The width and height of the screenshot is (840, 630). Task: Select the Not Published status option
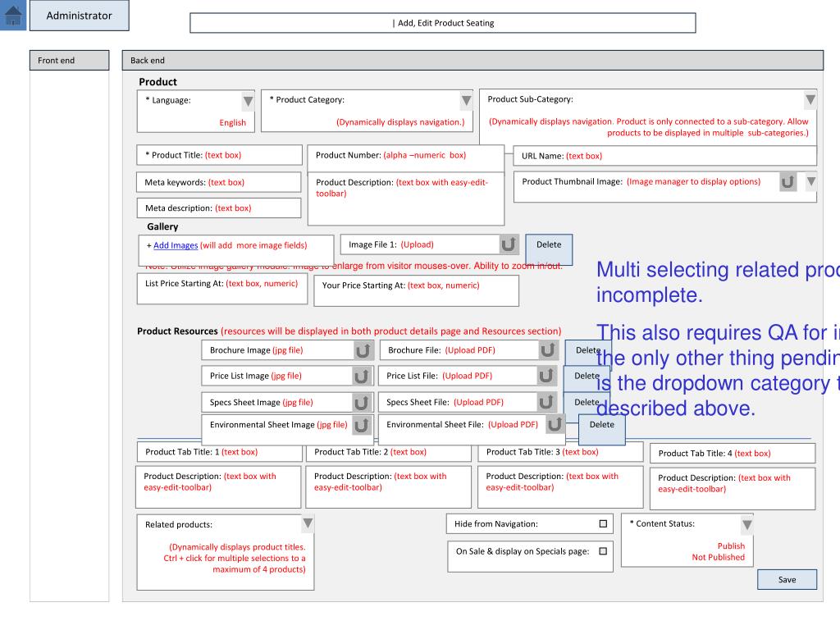tap(719, 557)
